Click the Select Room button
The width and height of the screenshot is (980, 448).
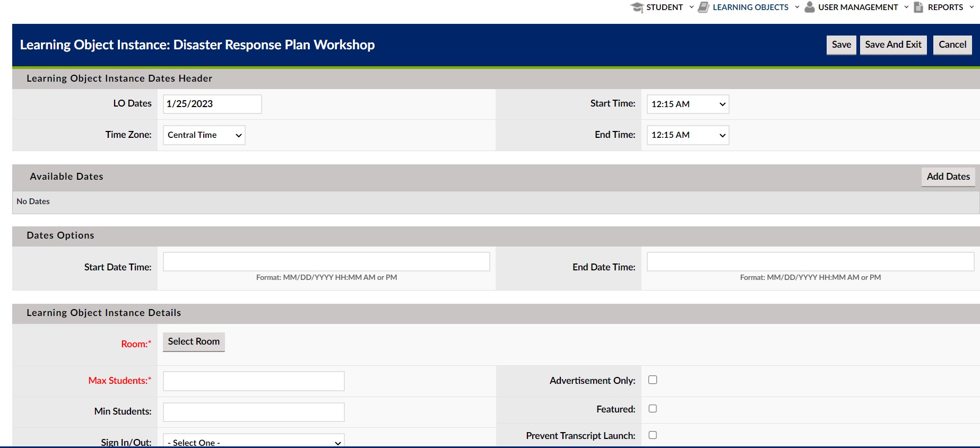(194, 341)
